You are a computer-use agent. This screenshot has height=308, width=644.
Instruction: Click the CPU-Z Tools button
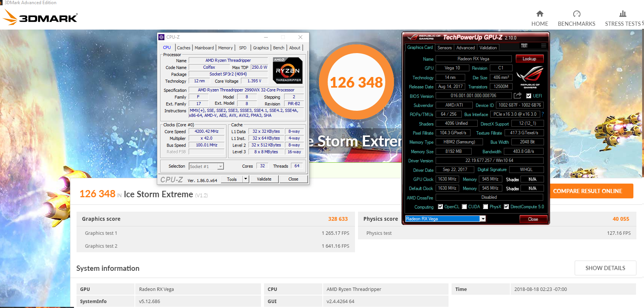232,179
